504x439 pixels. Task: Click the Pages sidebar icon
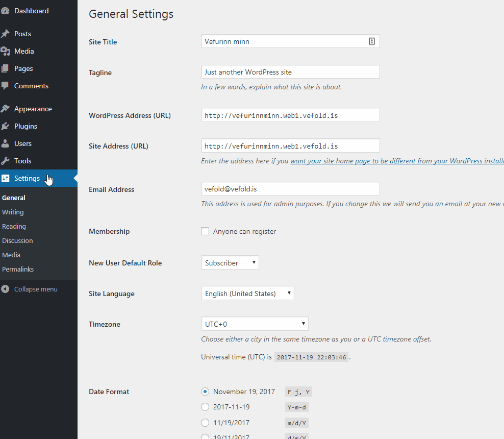point(5,68)
